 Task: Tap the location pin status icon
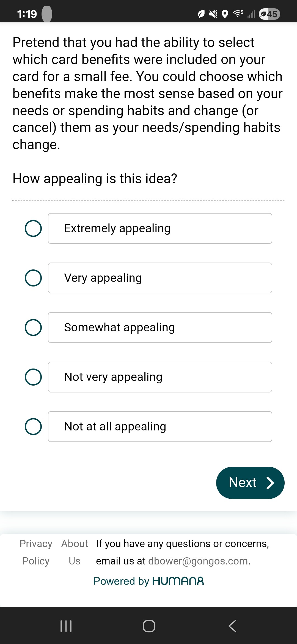[x=225, y=14]
